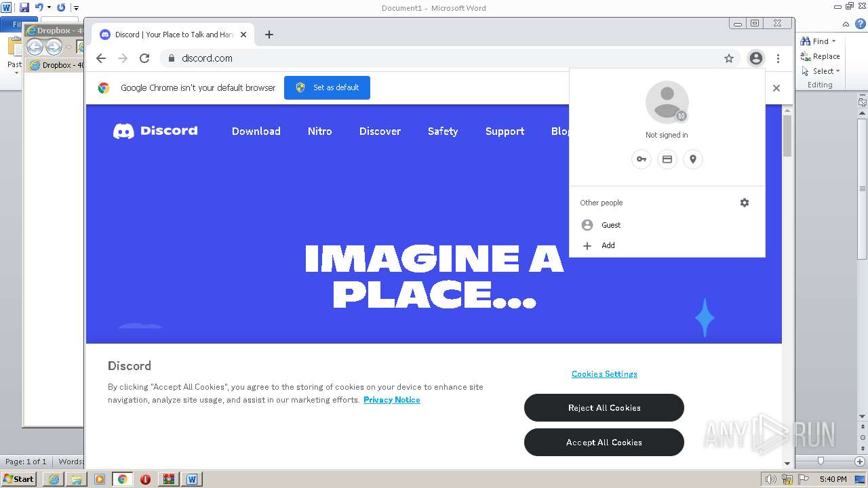
Task: Open manage profiles gear icon
Action: coord(745,203)
